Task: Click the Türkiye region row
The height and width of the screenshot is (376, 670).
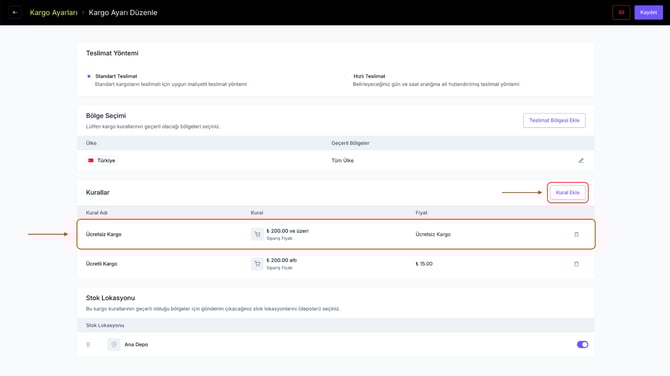Action: click(336, 161)
